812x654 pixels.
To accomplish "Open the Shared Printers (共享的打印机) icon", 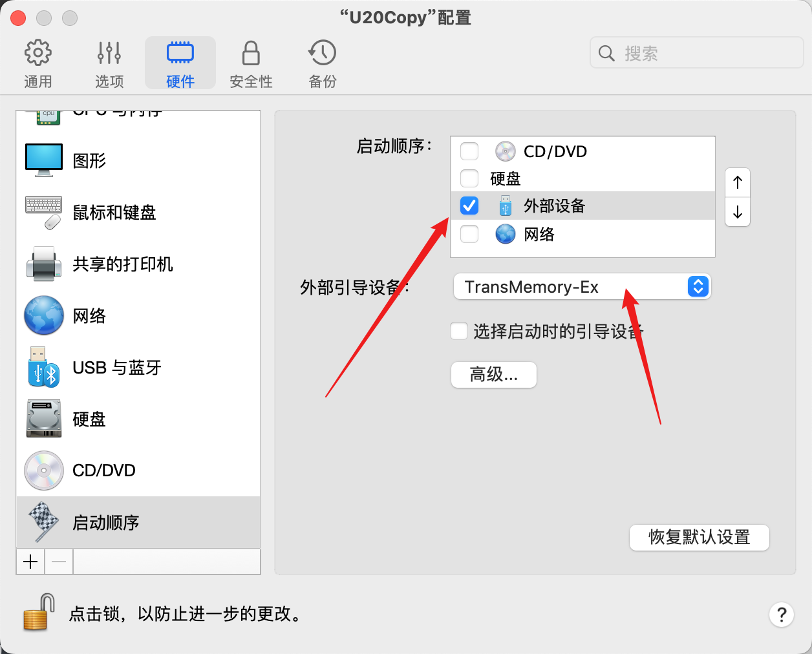I will [x=44, y=264].
